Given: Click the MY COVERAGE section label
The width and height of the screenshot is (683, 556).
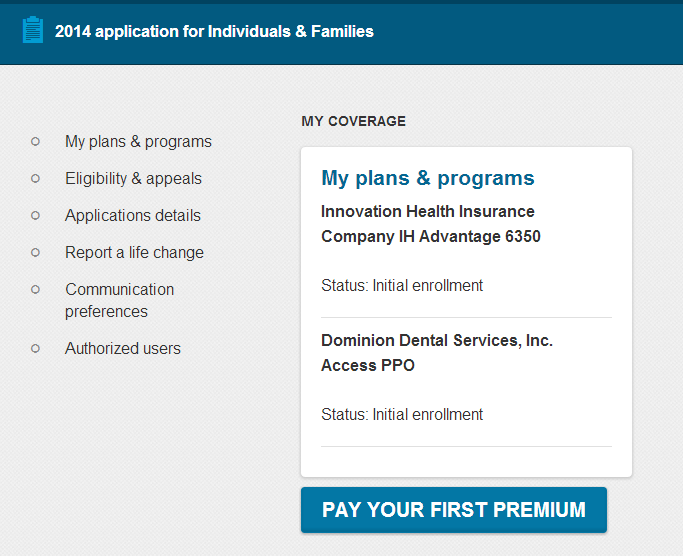Looking at the screenshot, I should pos(354,121).
